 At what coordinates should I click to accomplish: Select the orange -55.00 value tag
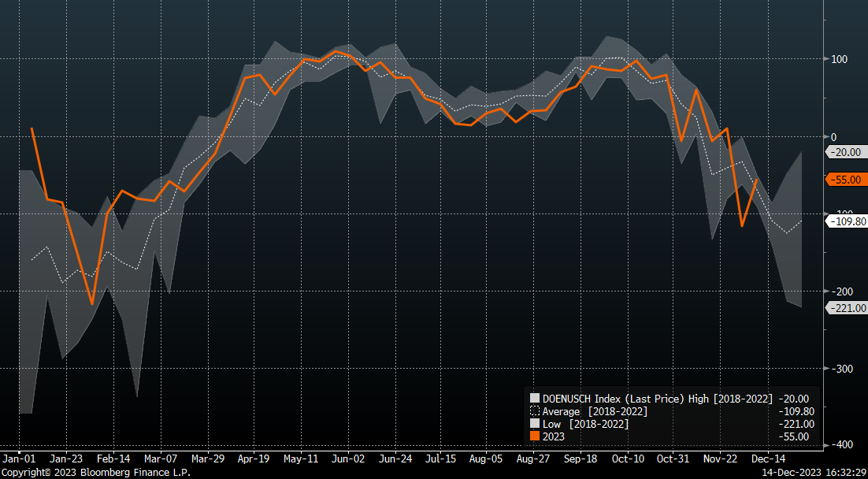847,180
